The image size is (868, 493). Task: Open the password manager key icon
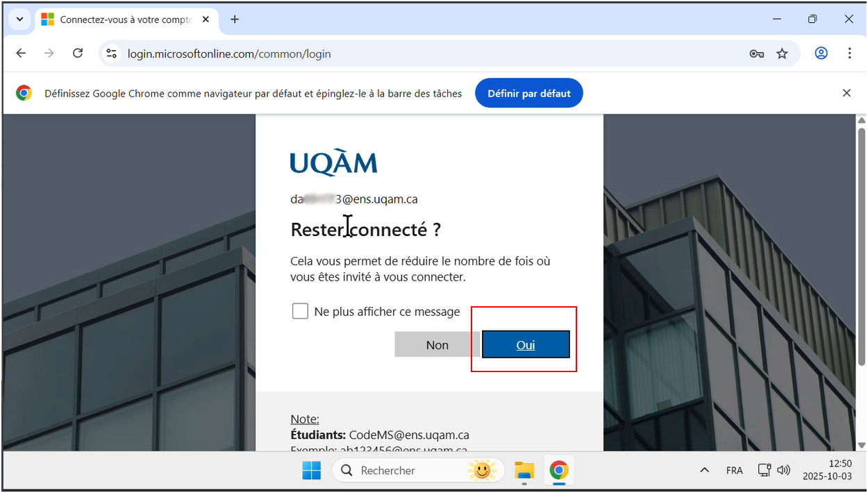point(757,53)
